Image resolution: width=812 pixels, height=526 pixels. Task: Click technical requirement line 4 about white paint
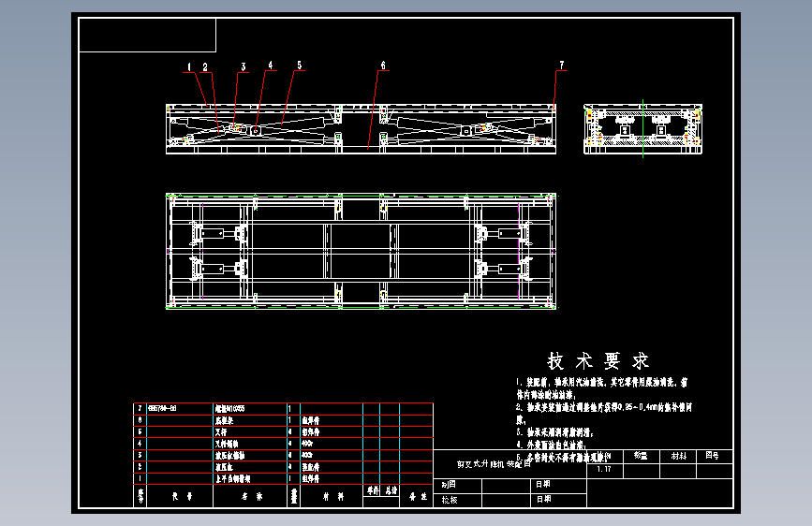click(x=551, y=446)
